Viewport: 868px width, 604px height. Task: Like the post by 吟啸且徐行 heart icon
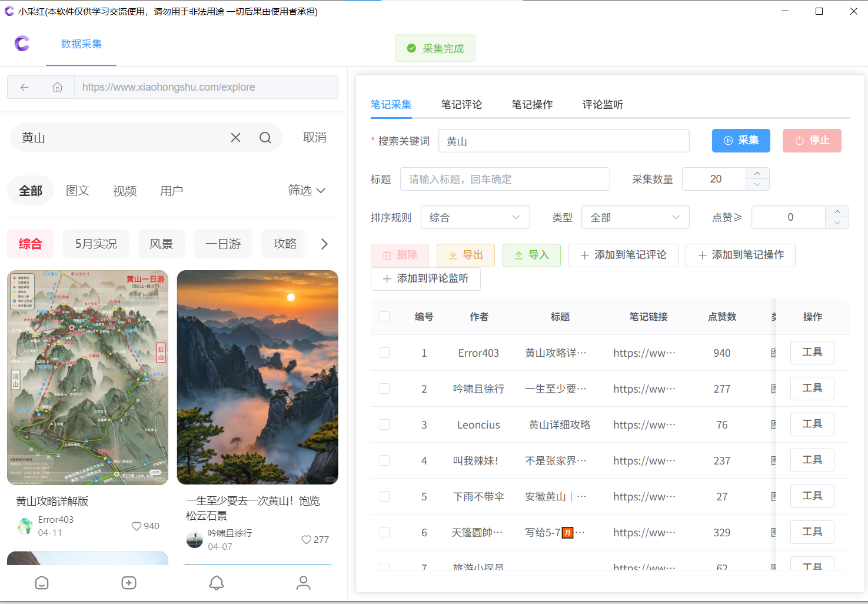tap(306, 540)
